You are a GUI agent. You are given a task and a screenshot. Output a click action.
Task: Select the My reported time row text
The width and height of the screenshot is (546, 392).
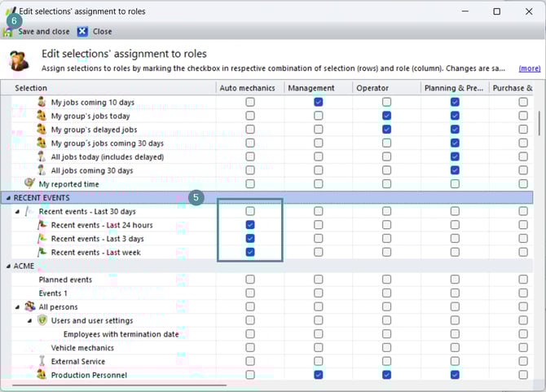(68, 184)
